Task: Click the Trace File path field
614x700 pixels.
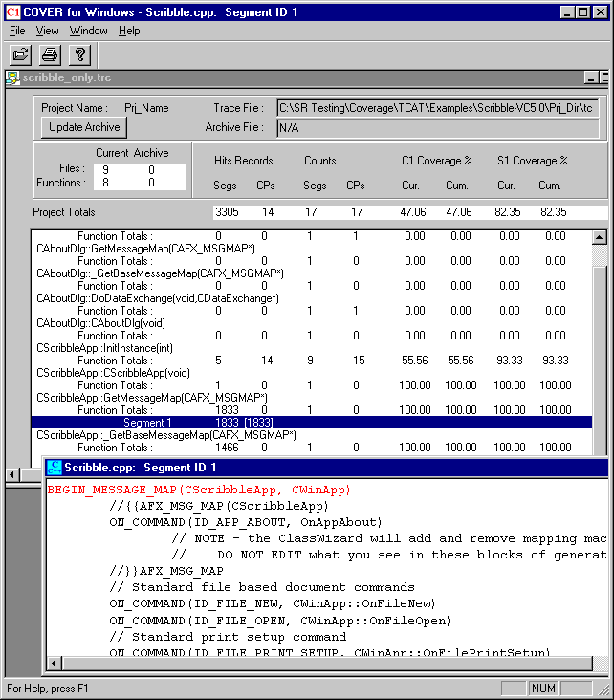Action: (440, 108)
